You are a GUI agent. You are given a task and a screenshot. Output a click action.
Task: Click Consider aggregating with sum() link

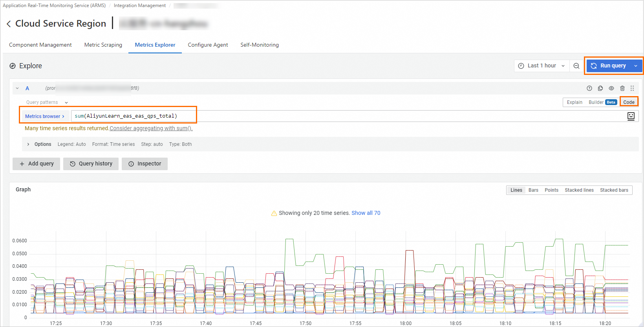(151, 129)
